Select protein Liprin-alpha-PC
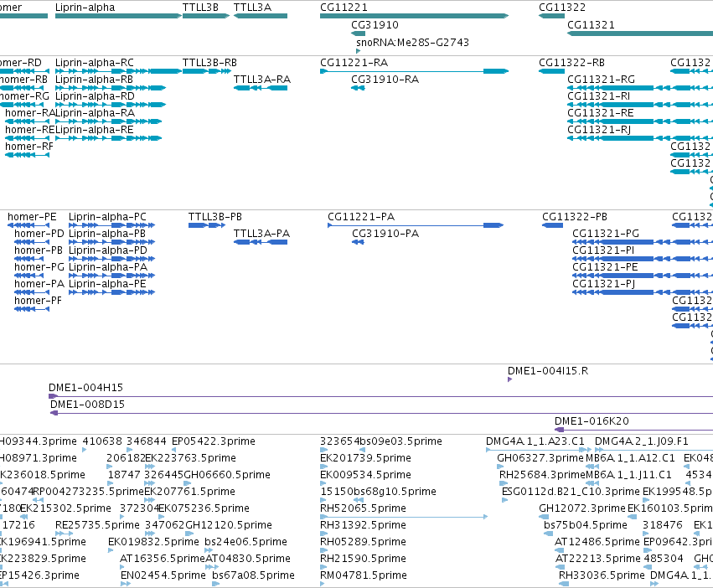 click(x=112, y=225)
